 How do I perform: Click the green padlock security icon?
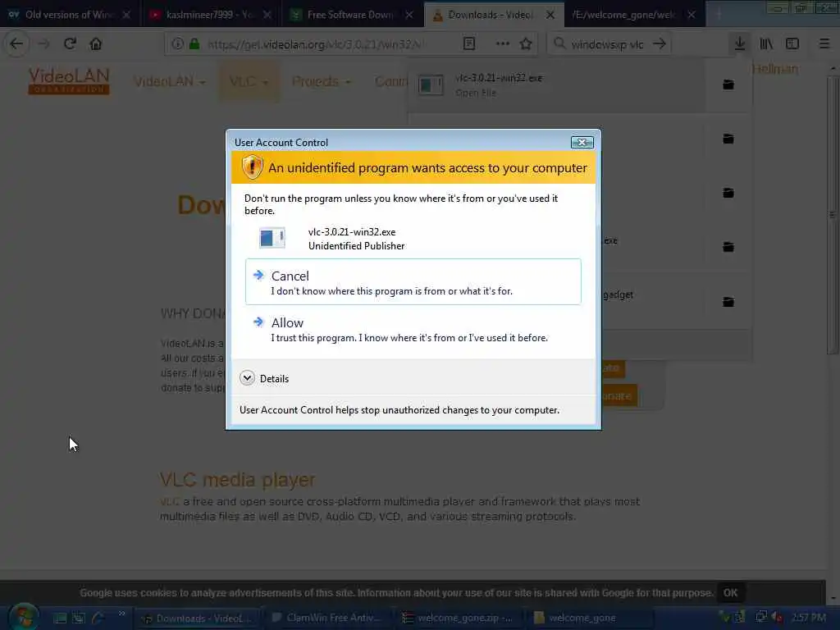194,44
